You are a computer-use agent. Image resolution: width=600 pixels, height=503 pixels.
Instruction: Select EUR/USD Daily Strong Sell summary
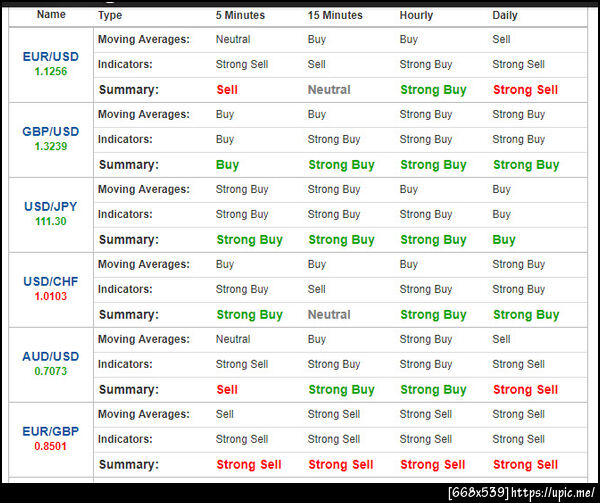[525, 90]
